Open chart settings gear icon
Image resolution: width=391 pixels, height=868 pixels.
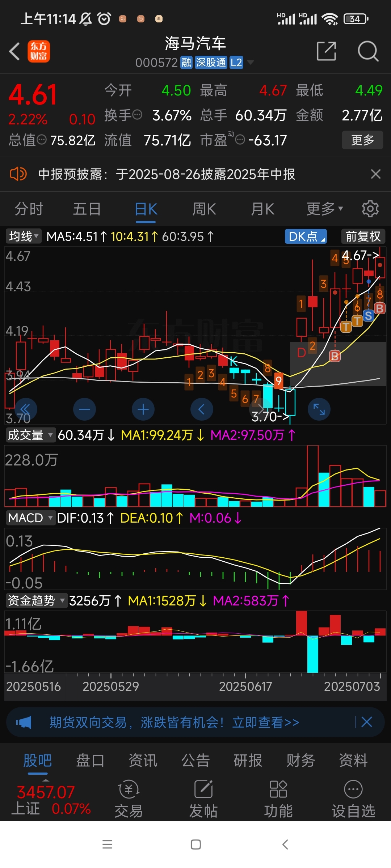click(x=370, y=209)
